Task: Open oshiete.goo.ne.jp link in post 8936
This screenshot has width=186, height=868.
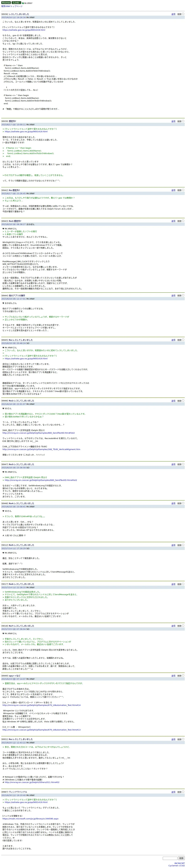Action: [x=24, y=30]
